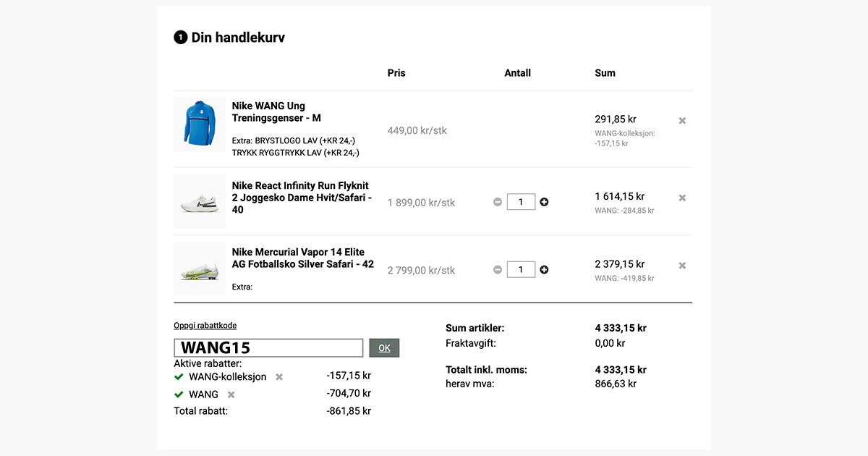The image size is (868, 456).
Task: Open product Nike WANG Ung Treningsgenser - M
Action: tap(276, 112)
